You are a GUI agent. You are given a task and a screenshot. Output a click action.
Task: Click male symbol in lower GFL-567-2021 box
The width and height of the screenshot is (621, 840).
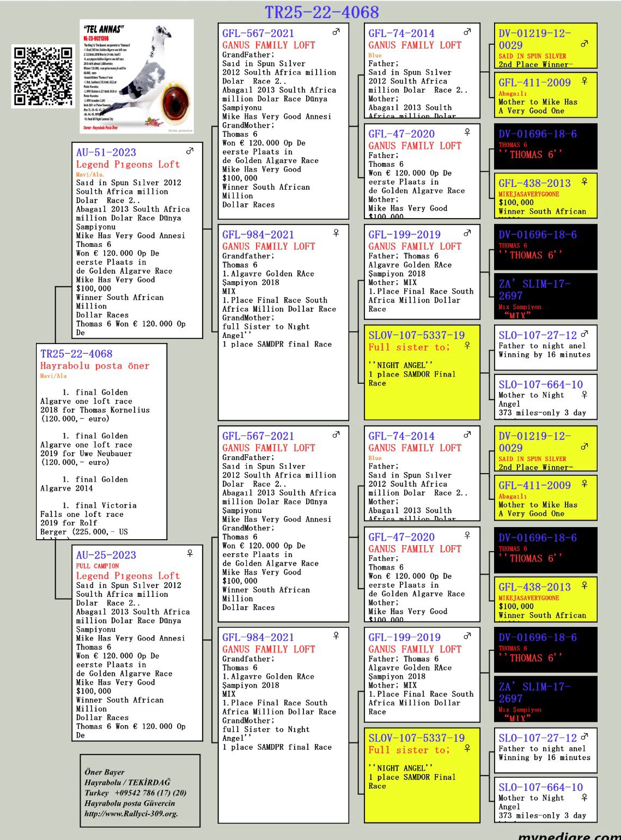click(336, 434)
